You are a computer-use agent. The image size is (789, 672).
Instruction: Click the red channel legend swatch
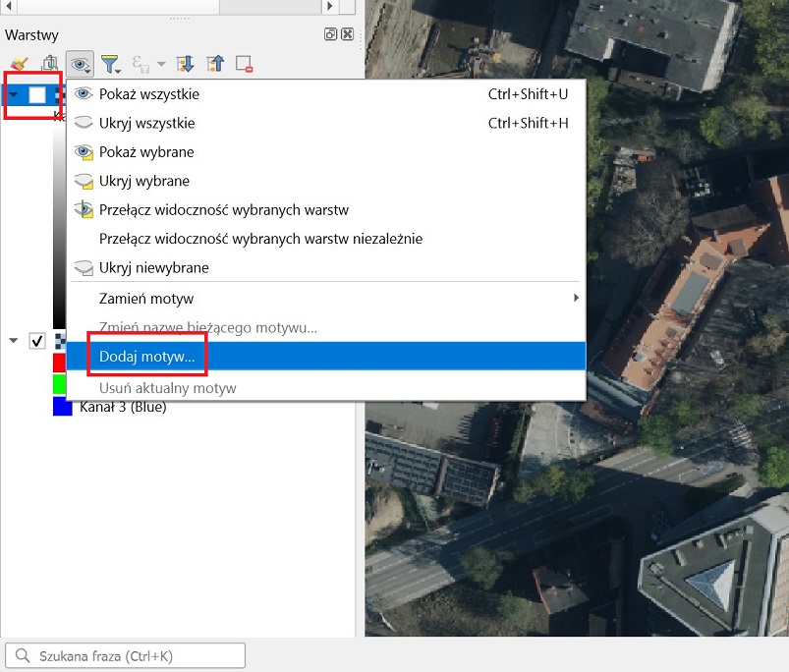[59, 363]
